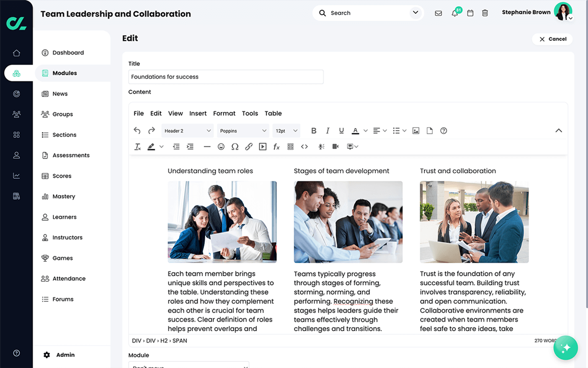The image size is (588, 368).
Task: Open the Poppins font family dropdown
Action: point(243,131)
